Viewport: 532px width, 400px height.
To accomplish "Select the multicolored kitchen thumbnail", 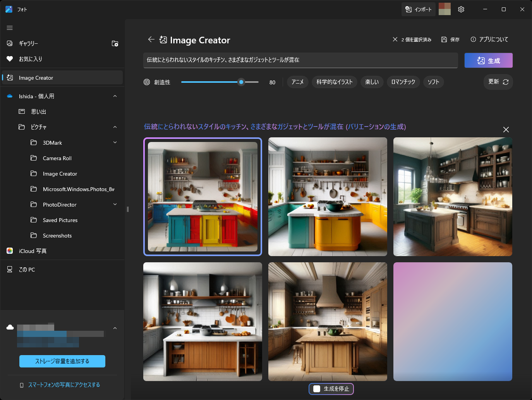I will 203,197.
